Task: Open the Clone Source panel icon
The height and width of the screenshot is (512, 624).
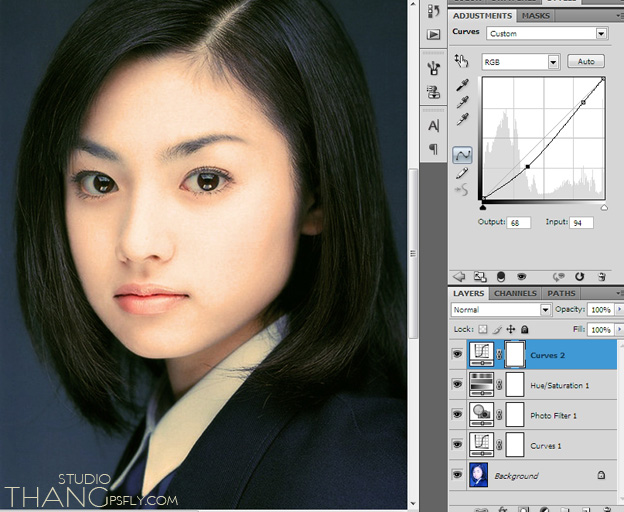Action: click(x=433, y=92)
